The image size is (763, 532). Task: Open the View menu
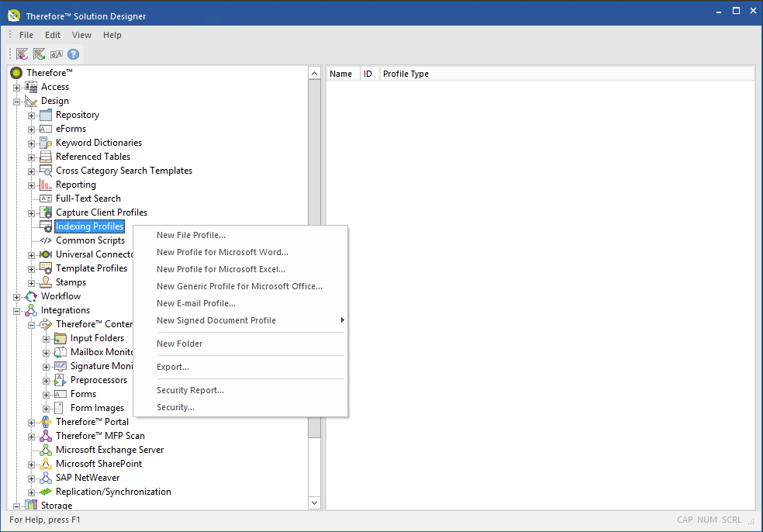[81, 35]
